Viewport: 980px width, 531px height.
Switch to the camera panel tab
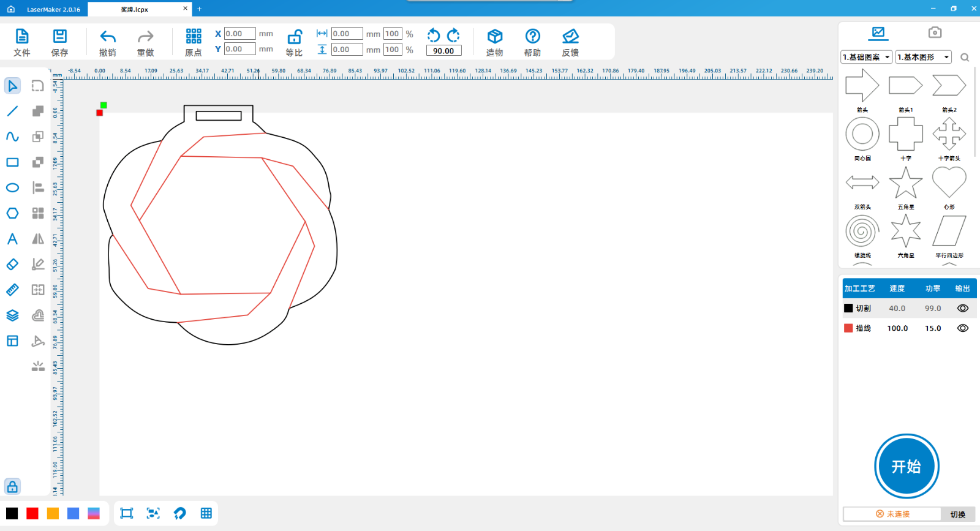tap(934, 32)
